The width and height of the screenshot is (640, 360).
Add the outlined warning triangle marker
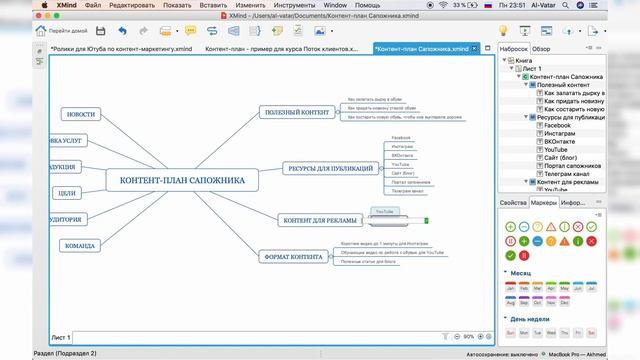coord(551,227)
